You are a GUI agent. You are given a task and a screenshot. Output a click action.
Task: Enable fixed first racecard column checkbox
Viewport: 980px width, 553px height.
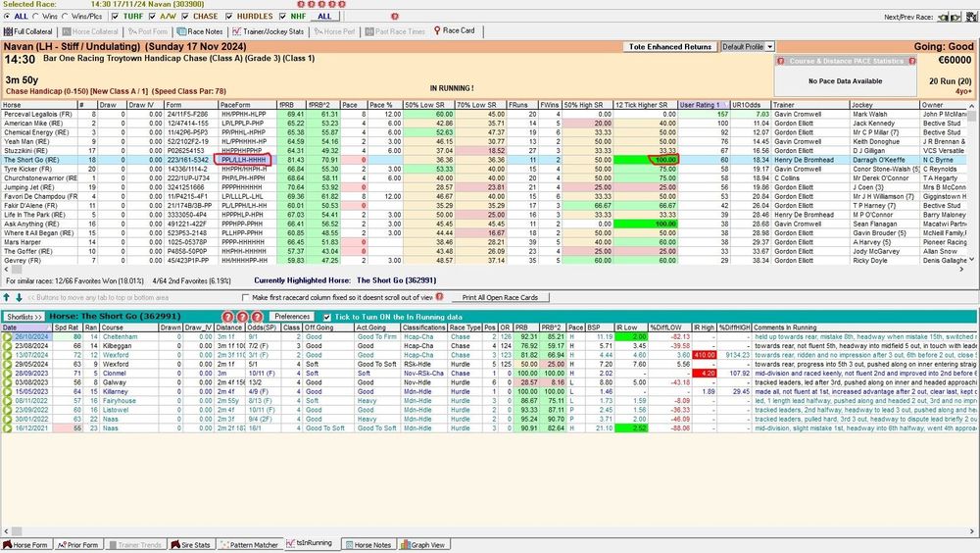(x=246, y=298)
